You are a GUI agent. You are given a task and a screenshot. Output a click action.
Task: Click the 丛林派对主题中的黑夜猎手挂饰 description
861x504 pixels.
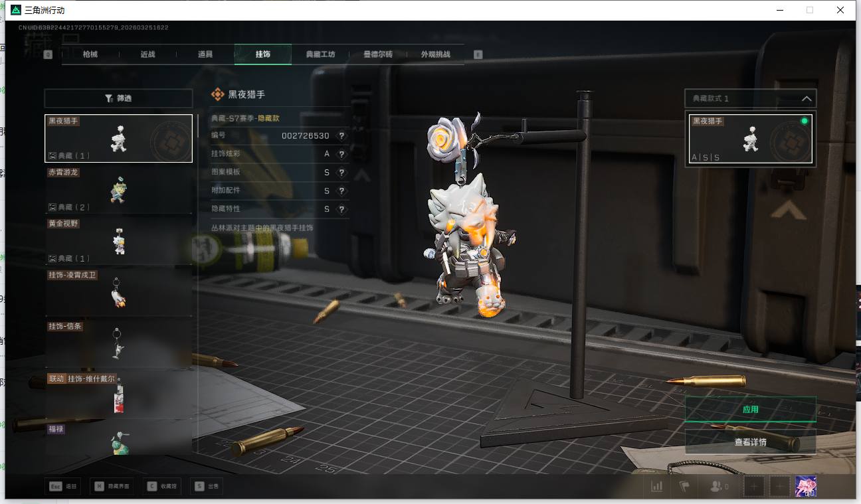262,228
